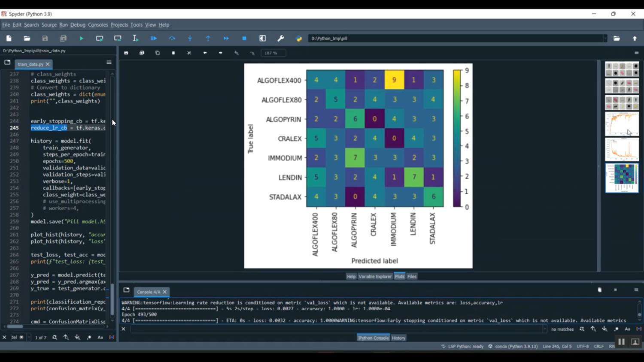Viewport: 644px width, 362px height.
Task: Open the IPython console options menu
Action: [x=636, y=290]
